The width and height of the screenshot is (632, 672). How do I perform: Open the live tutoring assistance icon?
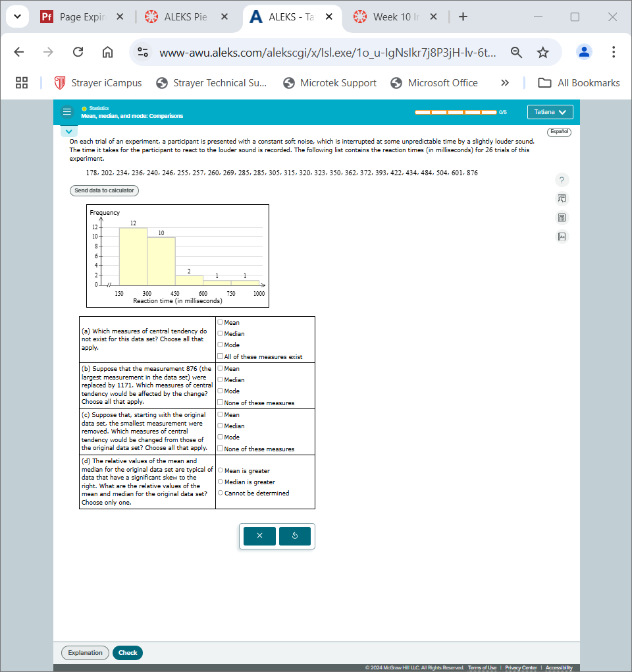562,198
